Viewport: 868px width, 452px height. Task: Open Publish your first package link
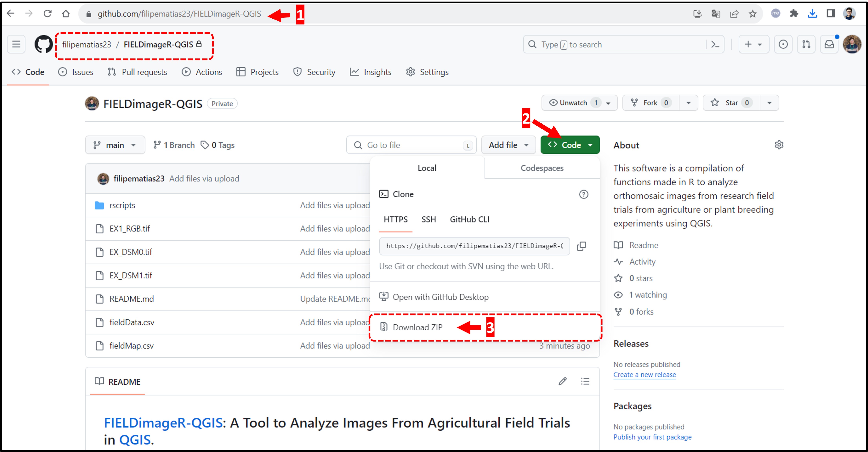652,437
